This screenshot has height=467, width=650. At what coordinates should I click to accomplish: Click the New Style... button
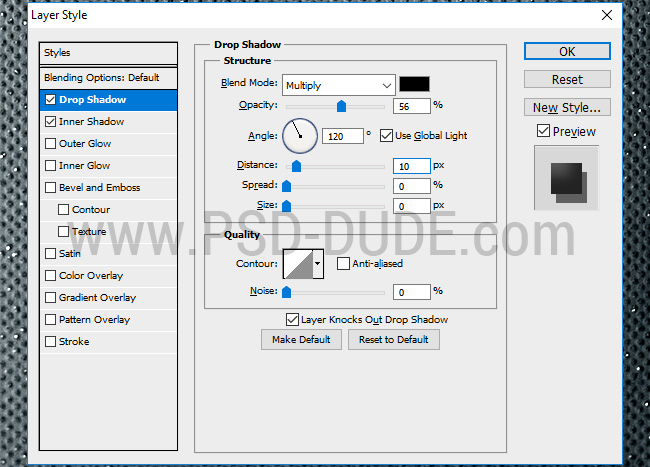pyautogui.click(x=567, y=107)
